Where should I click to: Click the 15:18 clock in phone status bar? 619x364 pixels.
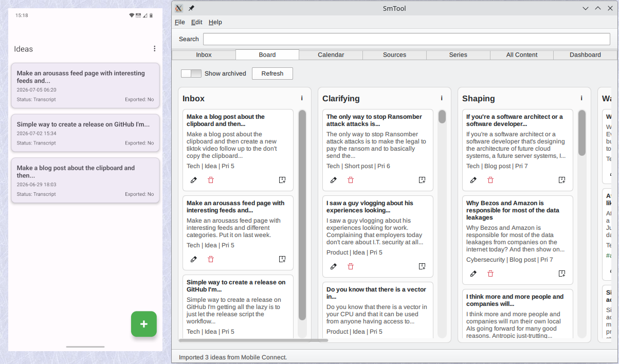tap(22, 15)
